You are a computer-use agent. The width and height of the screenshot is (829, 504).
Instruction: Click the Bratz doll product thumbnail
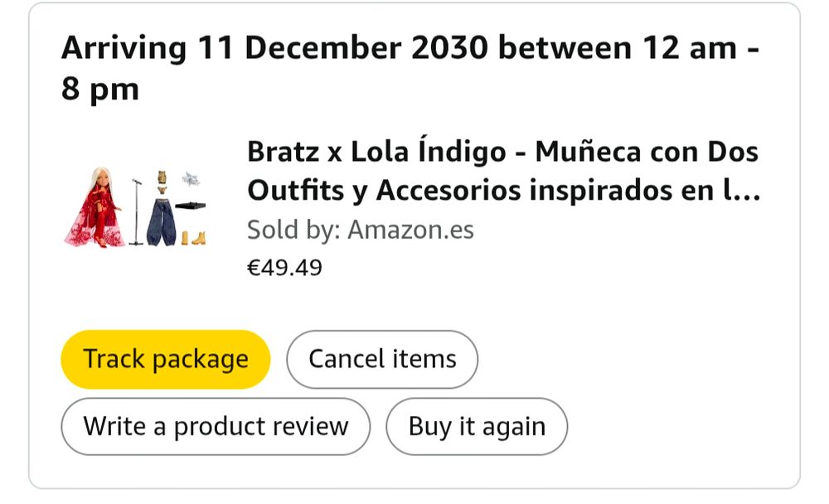135,208
